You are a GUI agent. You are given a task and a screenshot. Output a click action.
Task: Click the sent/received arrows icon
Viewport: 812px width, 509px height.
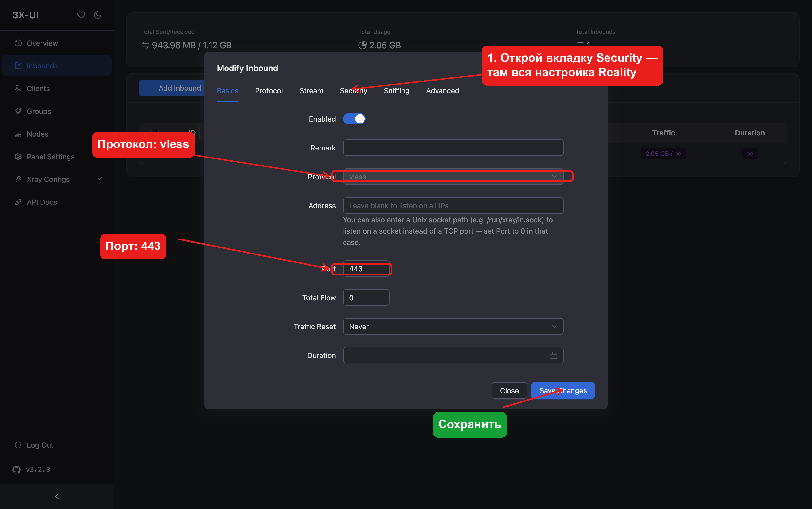pos(145,45)
